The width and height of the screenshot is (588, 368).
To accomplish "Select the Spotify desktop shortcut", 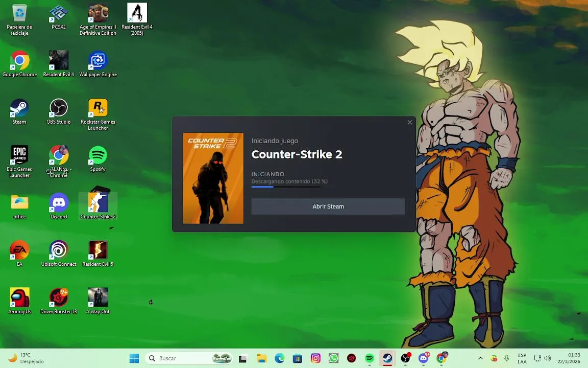I will point(98,158).
